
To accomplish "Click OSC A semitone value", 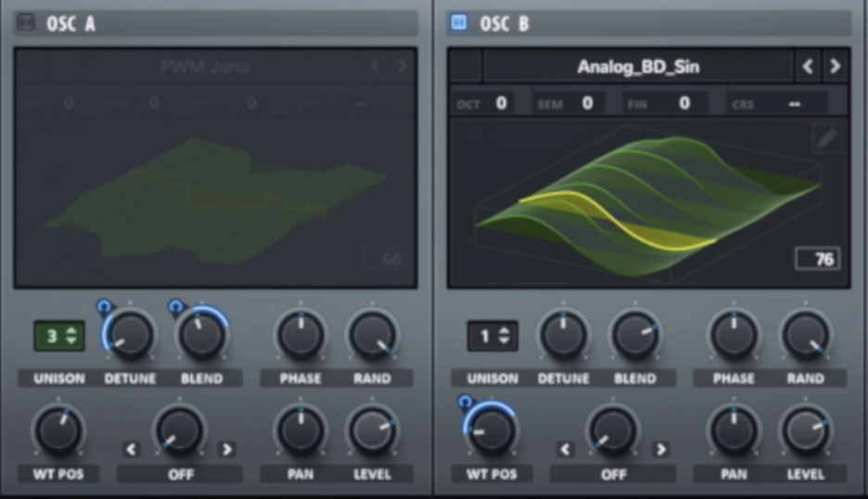I will point(155,103).
